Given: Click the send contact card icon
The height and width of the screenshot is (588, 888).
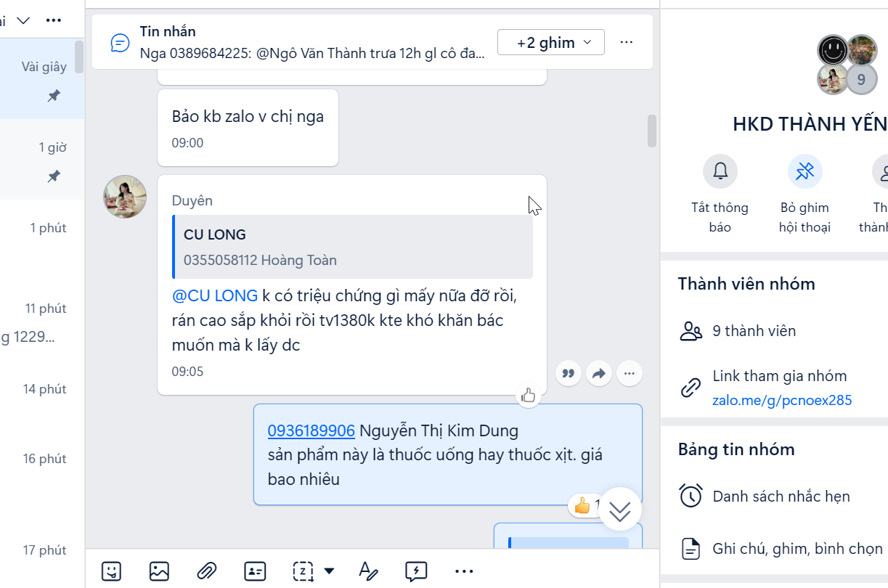Looking at the screenshot, I should (255, 571).
